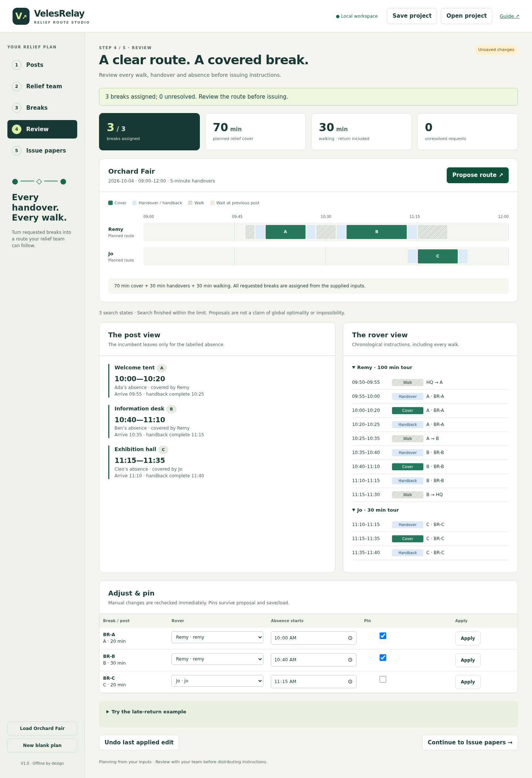
Task: Click the A badge beside Welcome tent
Action: coord(162,368)
